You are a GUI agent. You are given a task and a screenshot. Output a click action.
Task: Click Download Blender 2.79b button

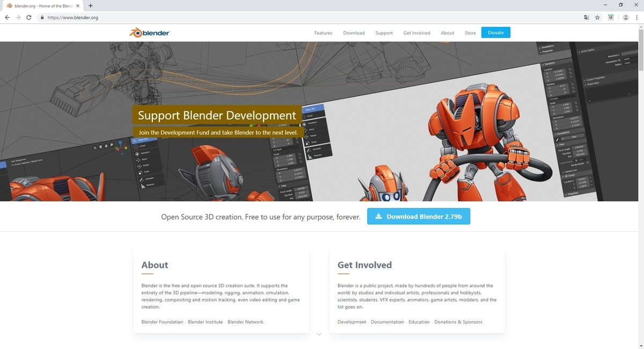(x=419, y=216)
